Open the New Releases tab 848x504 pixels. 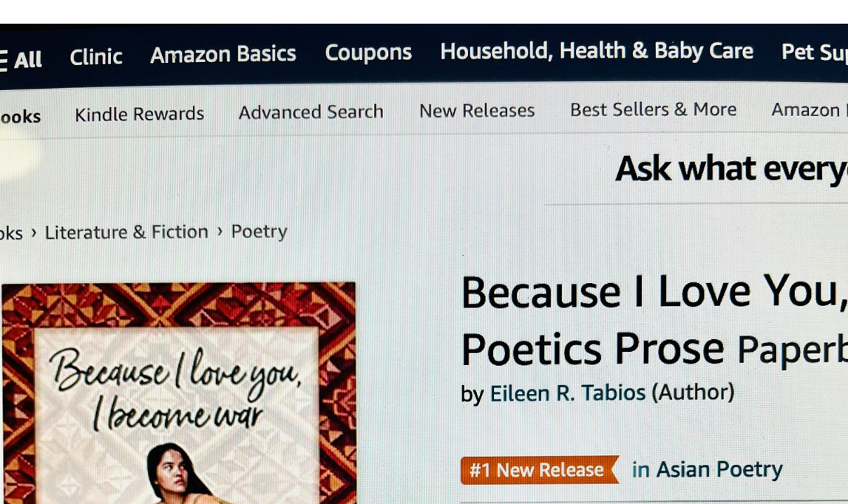477,110
